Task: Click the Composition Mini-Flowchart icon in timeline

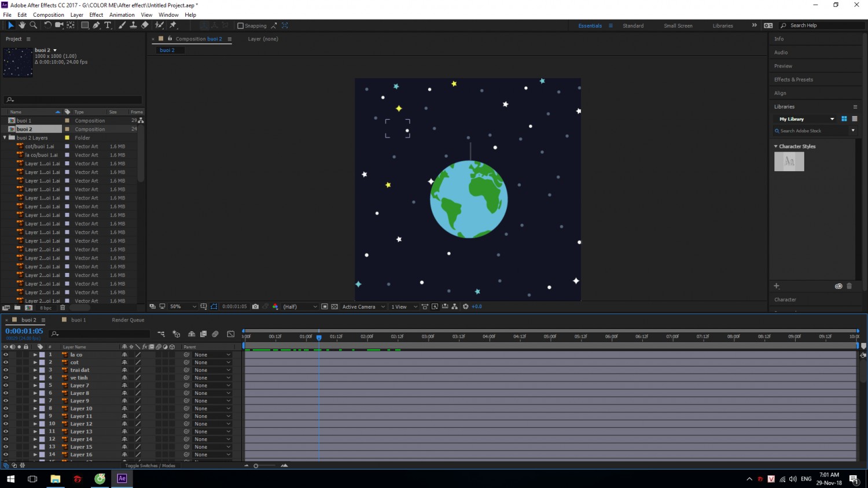Action: [161, 334]
